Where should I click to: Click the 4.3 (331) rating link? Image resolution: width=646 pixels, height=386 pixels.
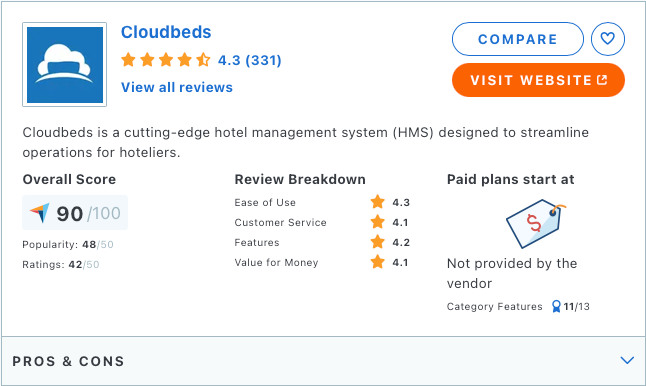pyautogui.click(x=250, y=61)
